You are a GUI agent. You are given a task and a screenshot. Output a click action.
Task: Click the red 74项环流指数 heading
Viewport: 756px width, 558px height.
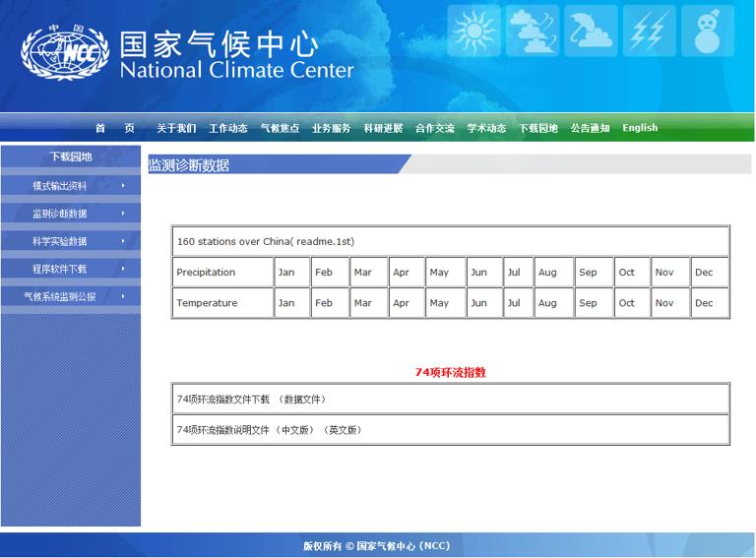click(x=450, y=372)
